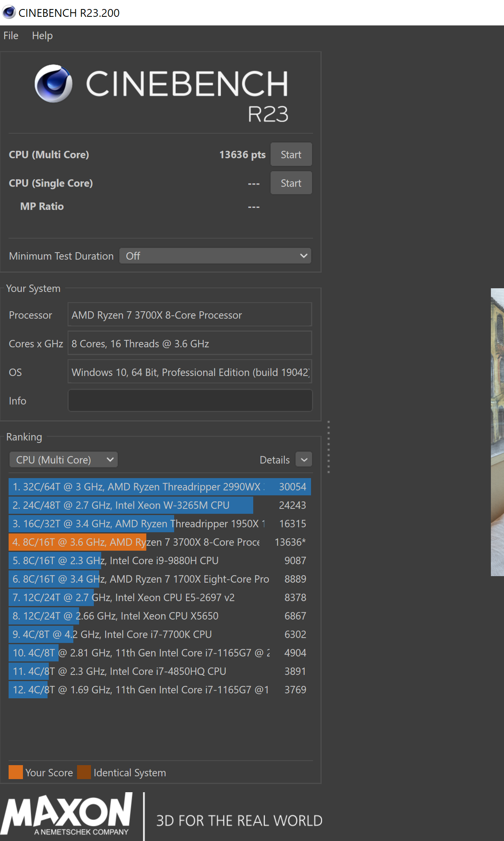Click the 24243 score value

(293, 505)
